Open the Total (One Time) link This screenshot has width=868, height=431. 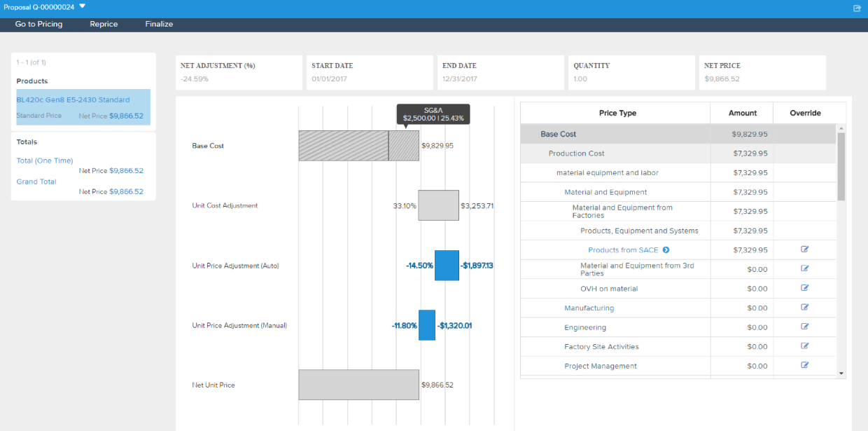(45, 160)
